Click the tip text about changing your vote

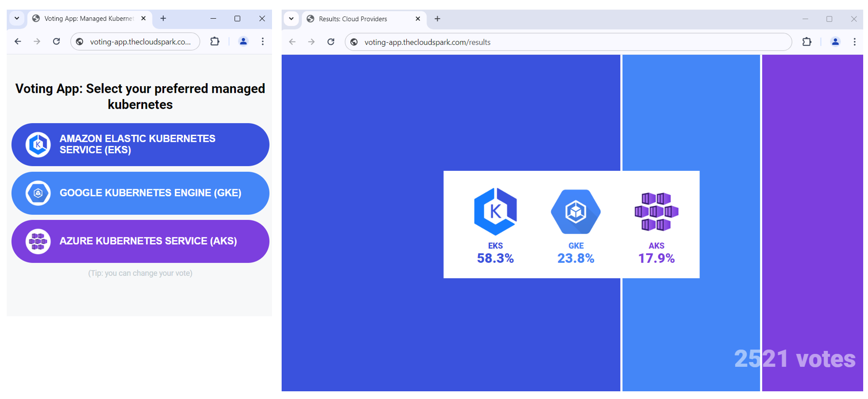pyautogui.click(x=140, y=273)
